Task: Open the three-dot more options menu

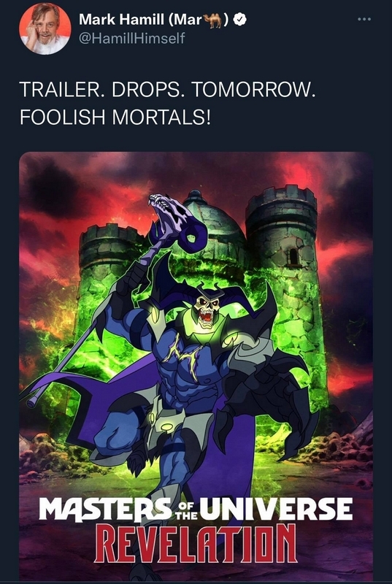Action: pos(364,19)
